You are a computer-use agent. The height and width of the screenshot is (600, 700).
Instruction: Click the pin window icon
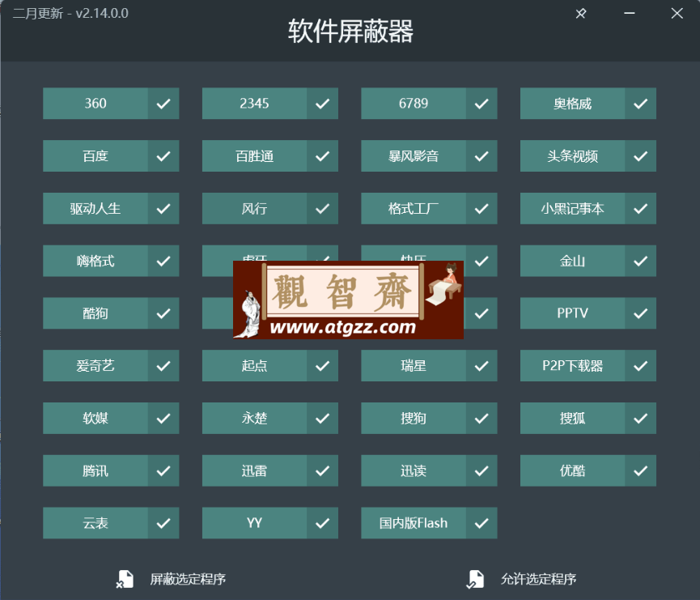coord(581,14)
